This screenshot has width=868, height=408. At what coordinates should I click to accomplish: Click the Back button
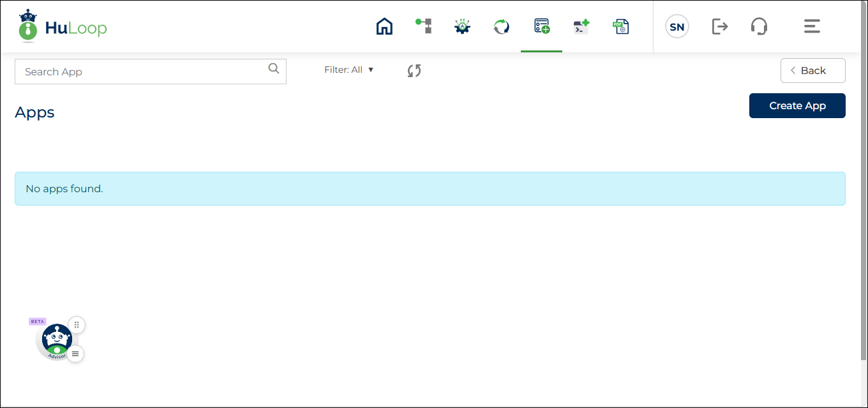click(813, 71)
